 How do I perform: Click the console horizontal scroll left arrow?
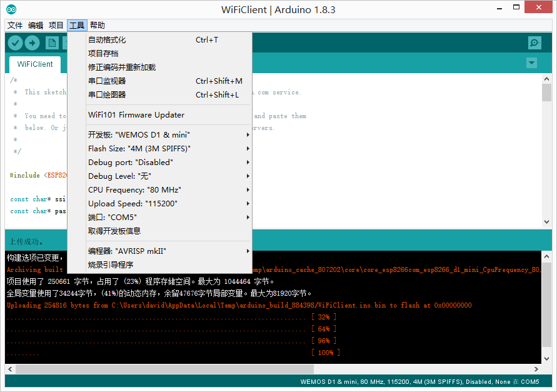point(10,369)
